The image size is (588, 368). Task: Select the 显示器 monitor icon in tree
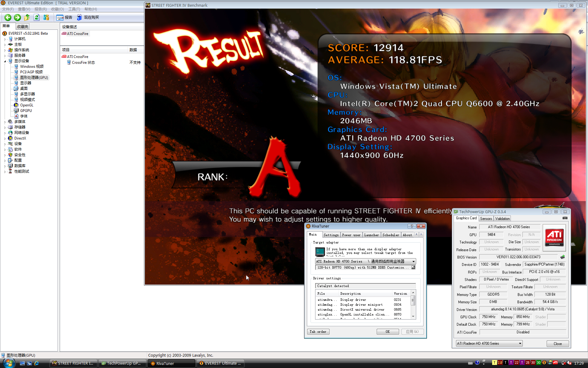(16, 83)
